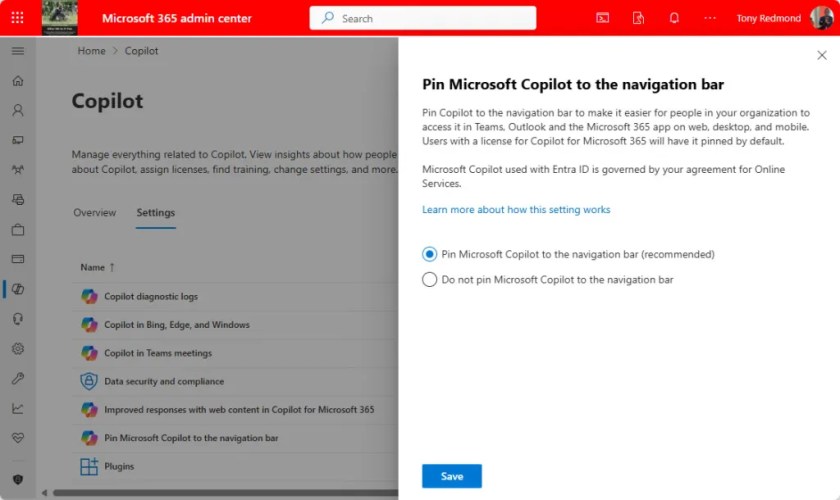840x500 pixels.
Task: Open notifications bell icon
Action: pyautogui.click(x=674, y=18)
